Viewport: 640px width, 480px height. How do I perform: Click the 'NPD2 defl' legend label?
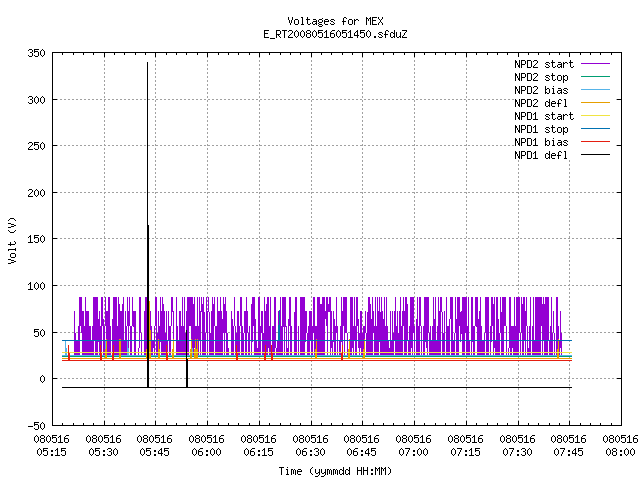pyautogui.click(x=541, y=103)
